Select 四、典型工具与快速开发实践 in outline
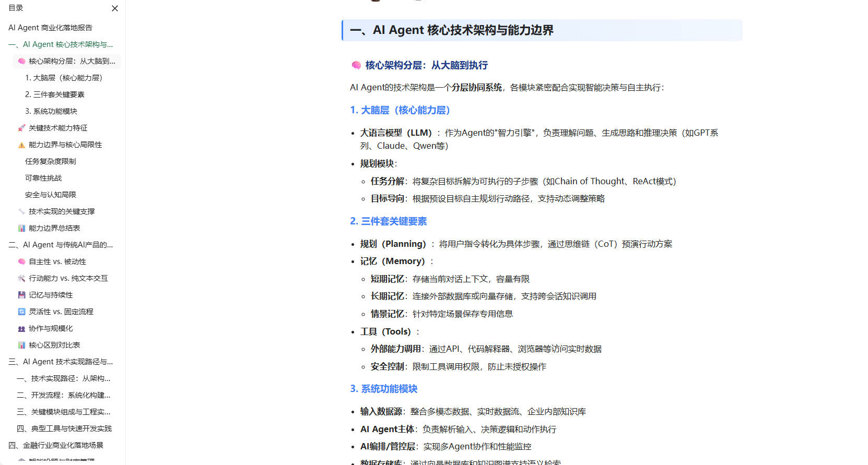The width and height of the screenshot is (868, 465). (64, 428)
